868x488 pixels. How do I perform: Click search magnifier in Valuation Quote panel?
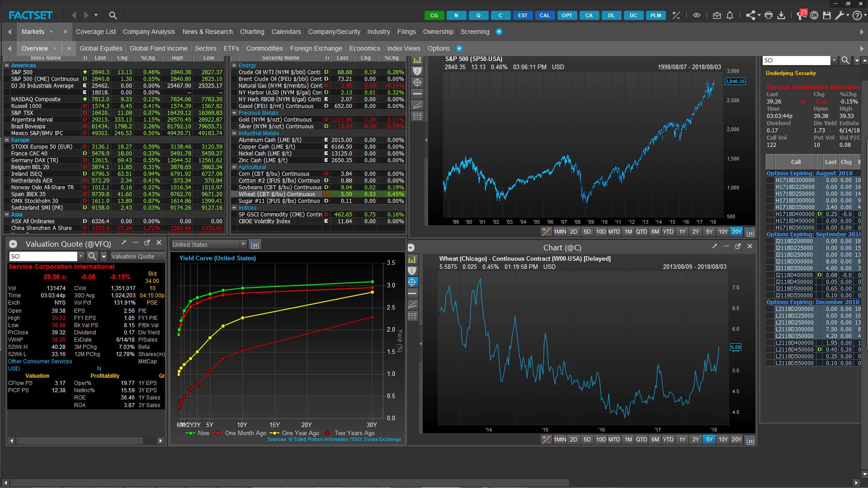pos(92,256)
